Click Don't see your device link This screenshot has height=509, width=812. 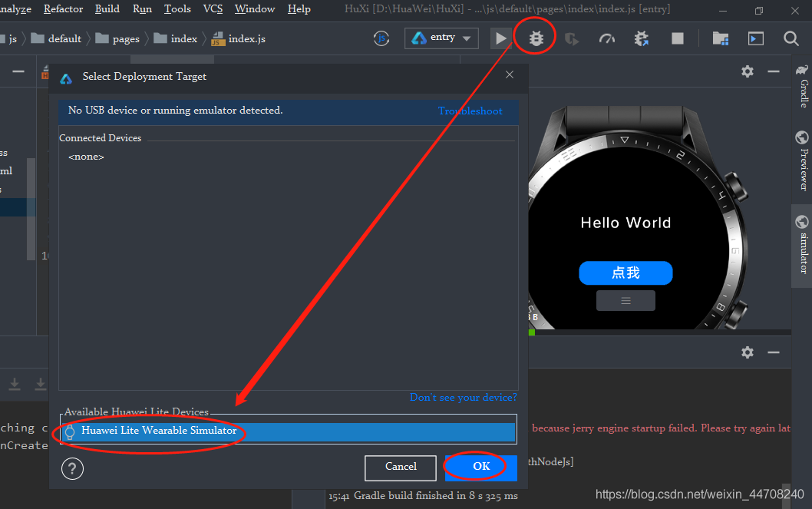pyautogui.click(x=464, y=397)
